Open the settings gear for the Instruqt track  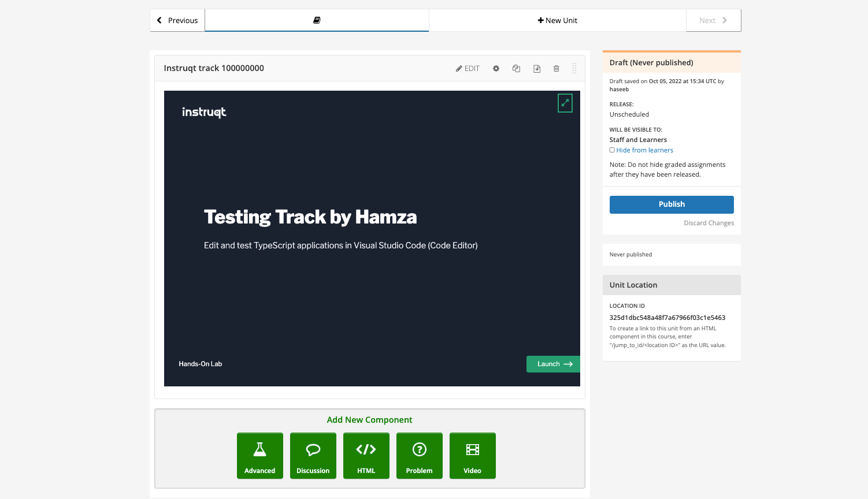(496, 68)
